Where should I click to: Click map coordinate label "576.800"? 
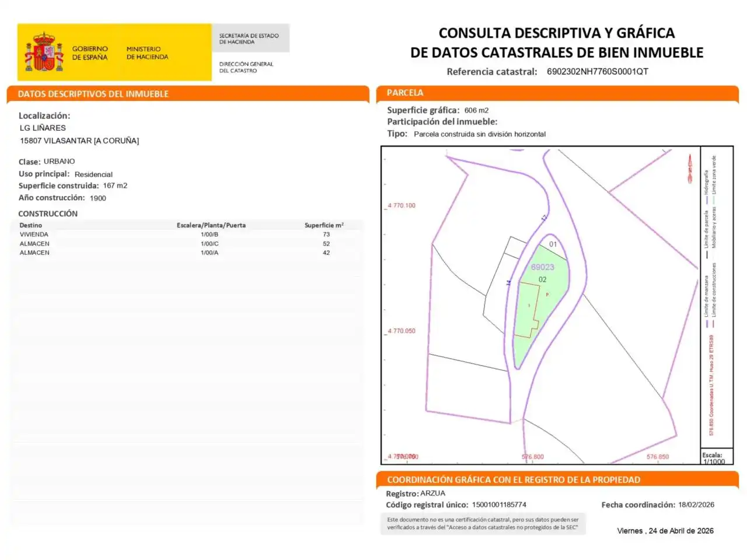click(533, 457)
